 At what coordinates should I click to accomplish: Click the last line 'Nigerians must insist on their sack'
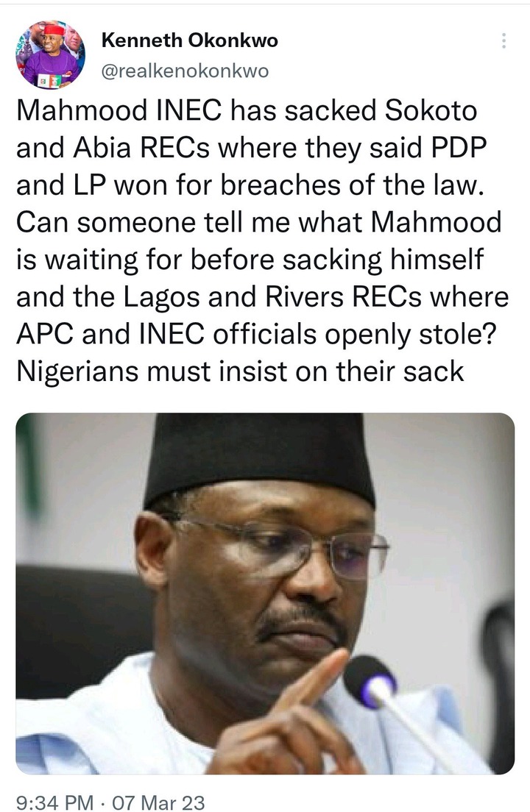click(x=240, y=372)
